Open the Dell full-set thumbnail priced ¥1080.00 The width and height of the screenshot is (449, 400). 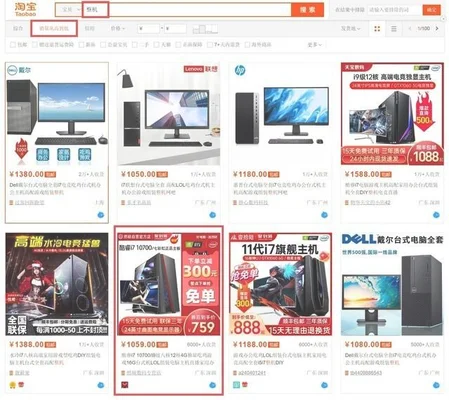click(x=392, y=284)
